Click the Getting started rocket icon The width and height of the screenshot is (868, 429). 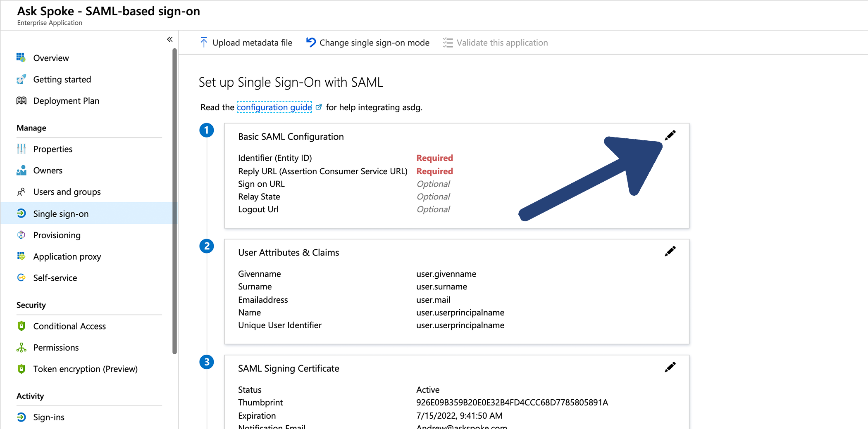[x=21, y=79]
